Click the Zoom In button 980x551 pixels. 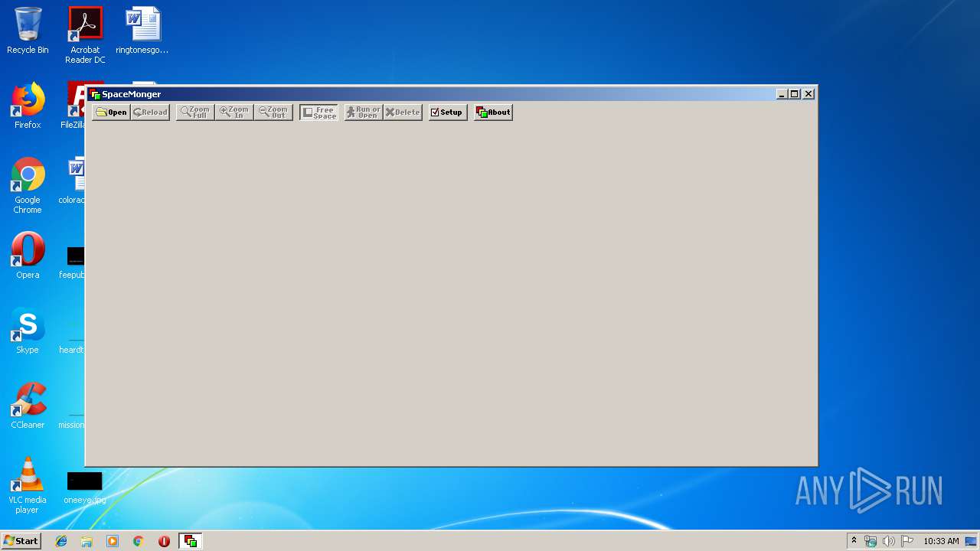point(234,112)
